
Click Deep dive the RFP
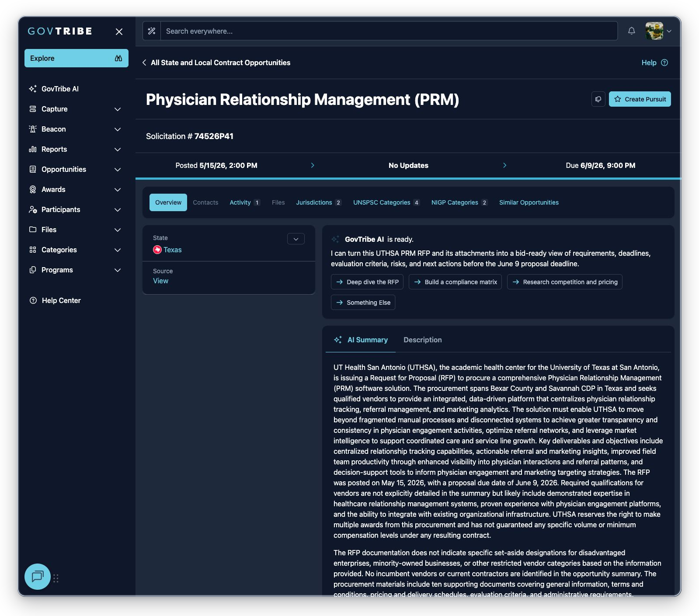click(x=367, y=282)
